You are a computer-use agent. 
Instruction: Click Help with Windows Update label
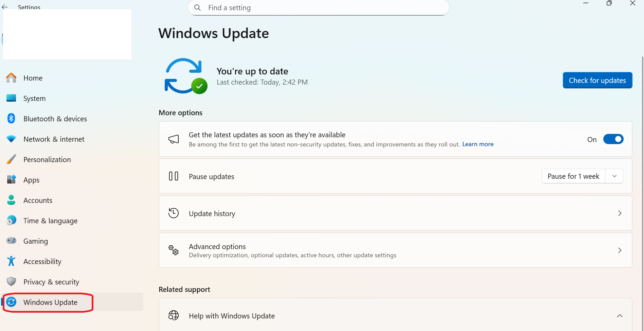click(x=232, y=316)
